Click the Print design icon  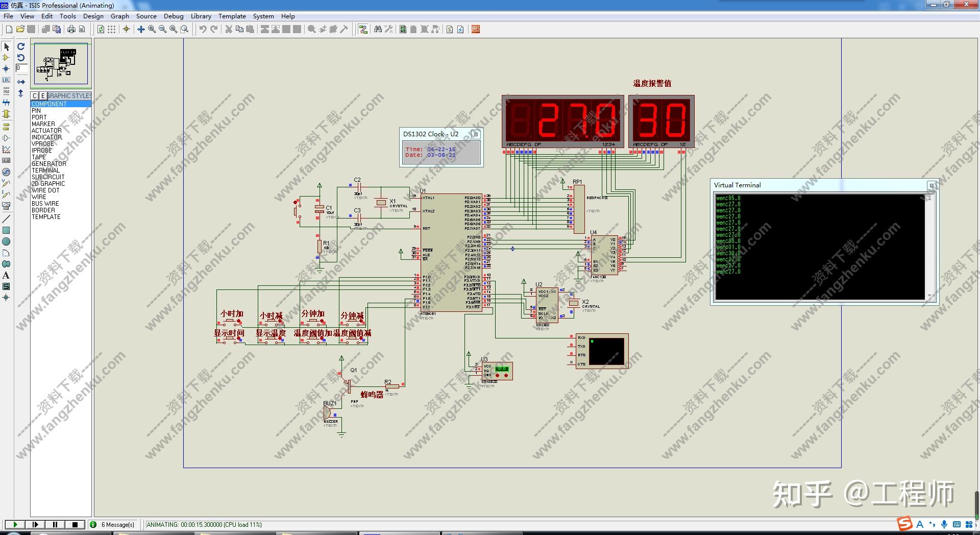[x=71, y=29]
